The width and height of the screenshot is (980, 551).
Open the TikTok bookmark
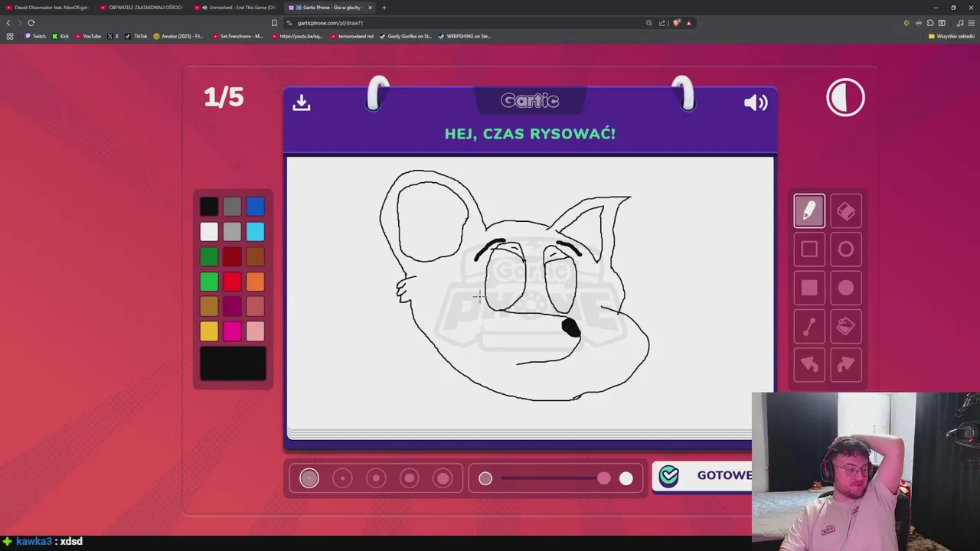136,36
